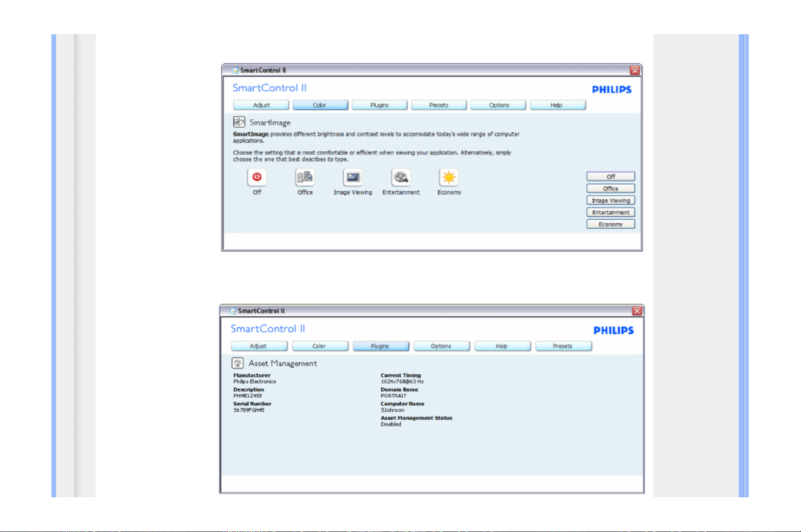Viewport: 801px width, 532px height.
Task: Open Presets tab in Asset Management window
Action: click(x=563, y=346)
